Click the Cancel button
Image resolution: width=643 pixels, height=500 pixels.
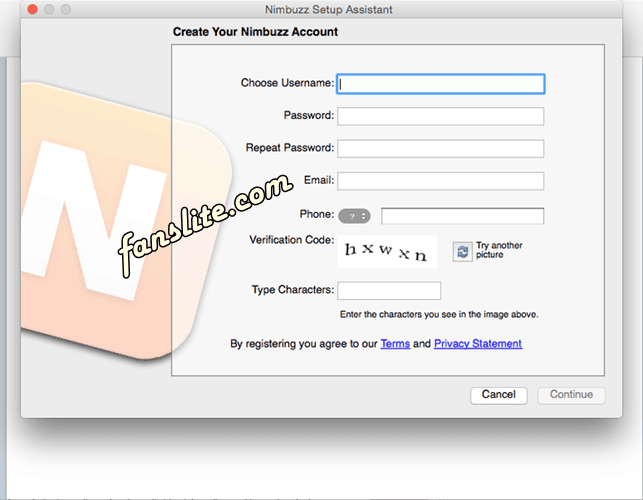click(x=499, y=395)
